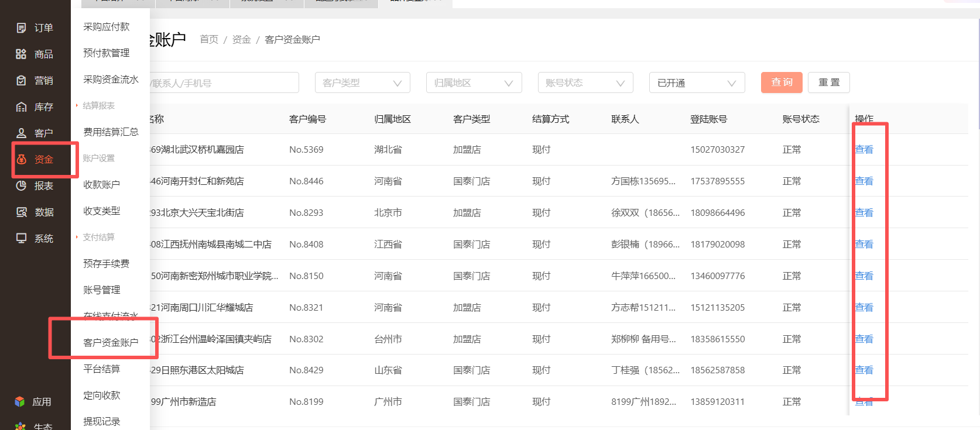The image size is (980, 430).
Task: Click 查看 for customer No.8446
Action: (x=864, y=181)
